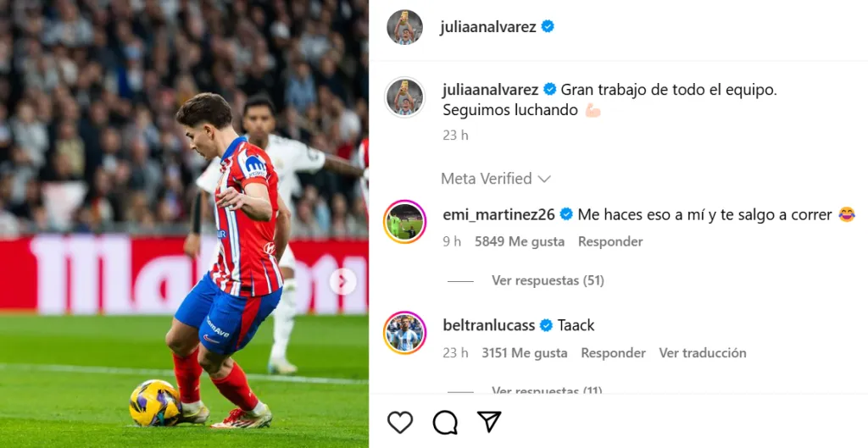The height and width of the screenshot is (448, 868).
Task: Open header profile picture of juliaanalvarez
Action: pyautogui.click(x=404, y=27)
